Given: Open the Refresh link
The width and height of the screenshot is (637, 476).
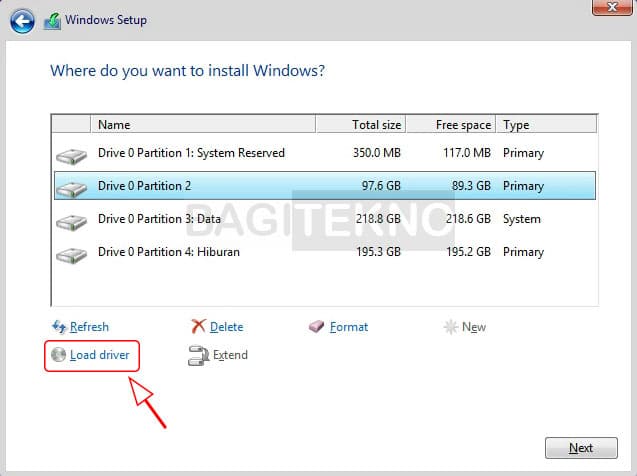Looking at the screenshot, I should coord(89,327).
